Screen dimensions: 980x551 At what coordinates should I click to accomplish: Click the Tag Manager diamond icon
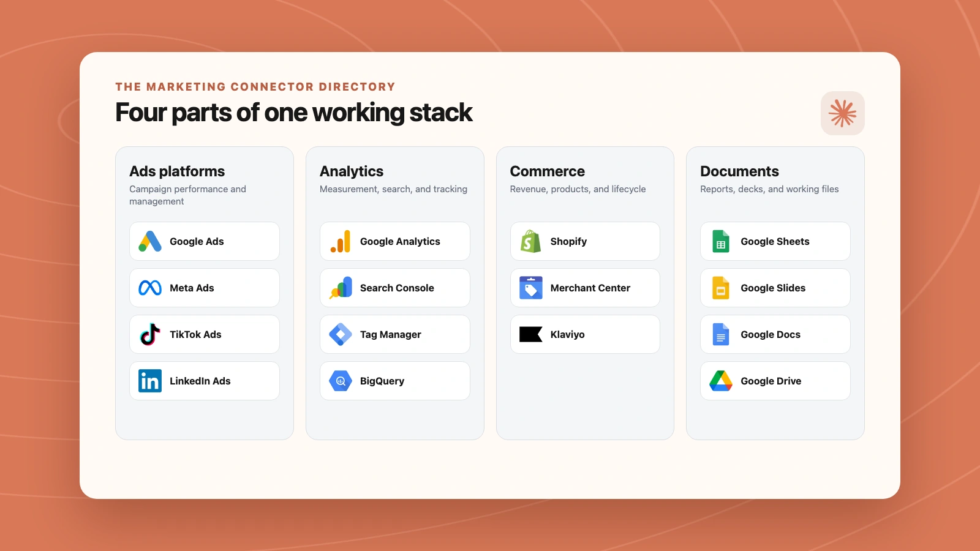coord(341,334)
